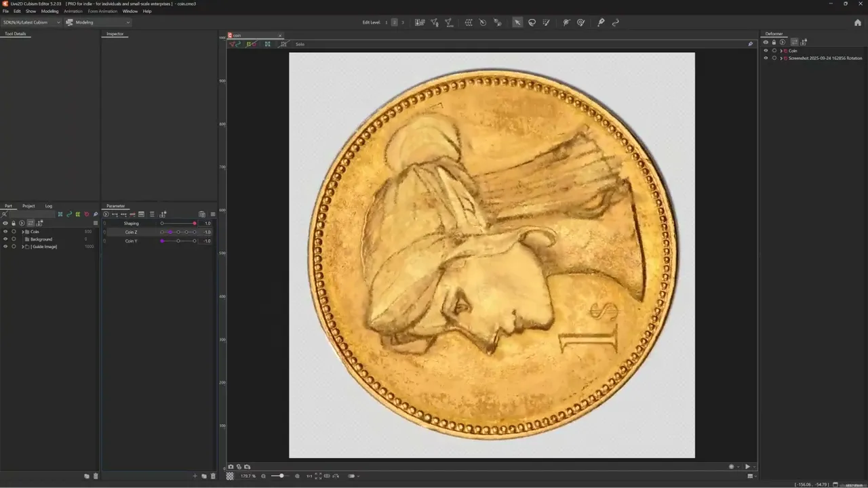Open the Modeling menu
868x488 pixels.
pos(50,11)
